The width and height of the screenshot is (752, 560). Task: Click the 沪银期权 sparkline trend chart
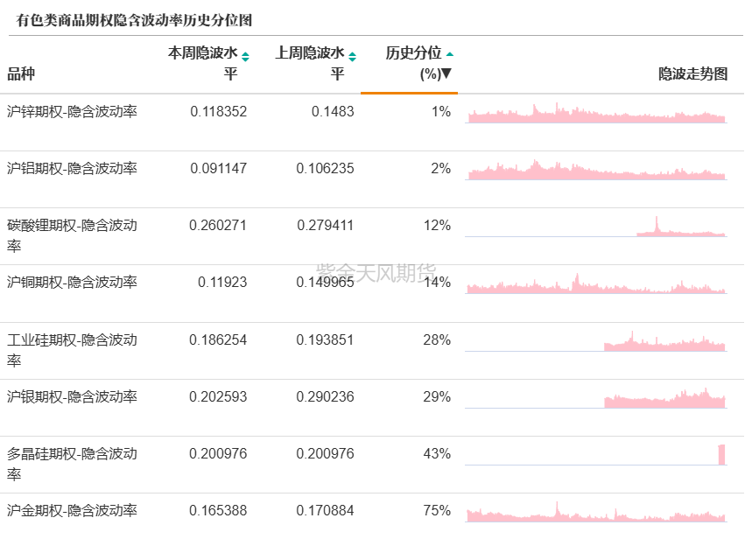click(596, 398)
